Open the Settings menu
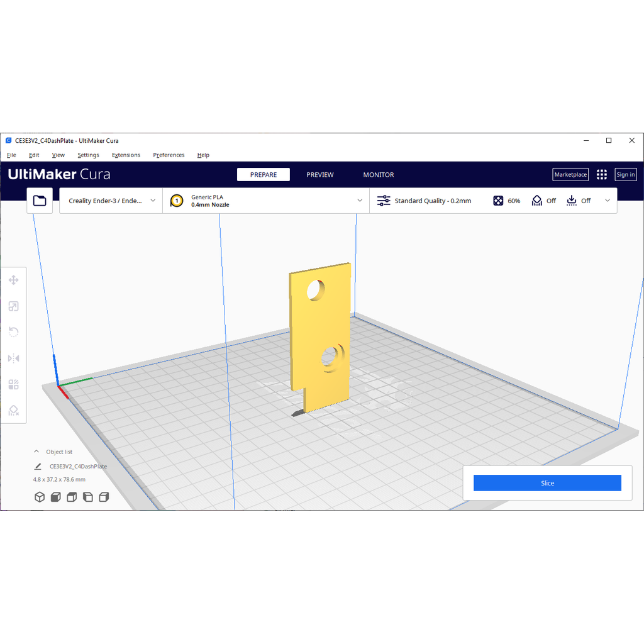This screenshot has height=644, width=644. coord(88,155)
